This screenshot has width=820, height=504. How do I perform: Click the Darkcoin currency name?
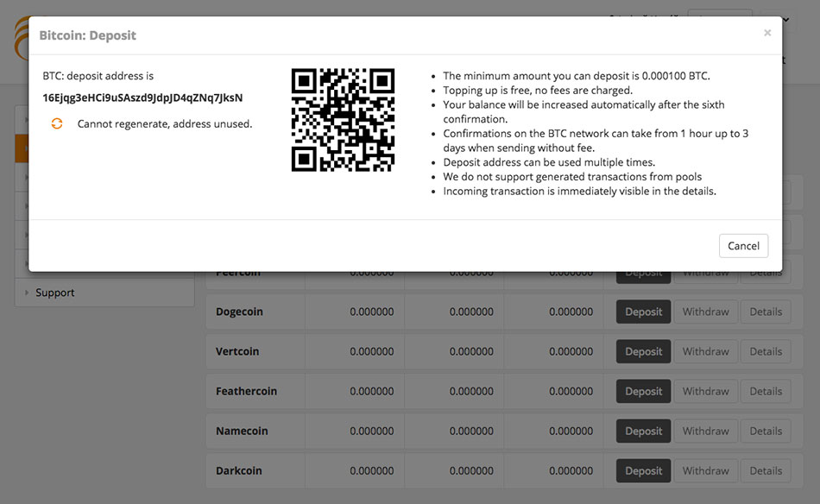pos(239,470)
